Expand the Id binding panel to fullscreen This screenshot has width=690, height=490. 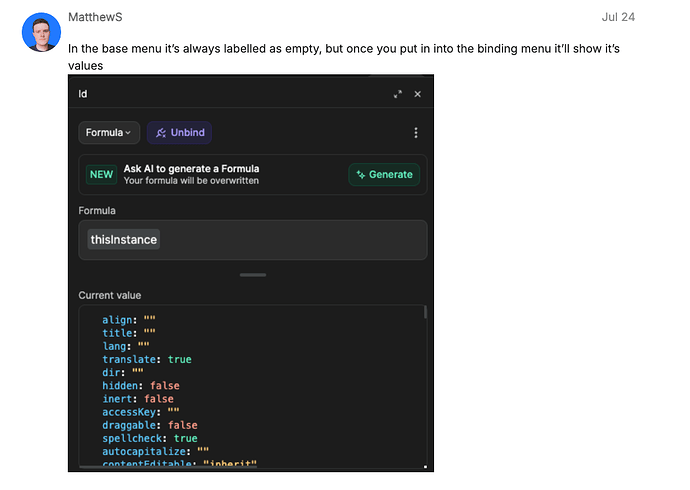click(398, 94)
